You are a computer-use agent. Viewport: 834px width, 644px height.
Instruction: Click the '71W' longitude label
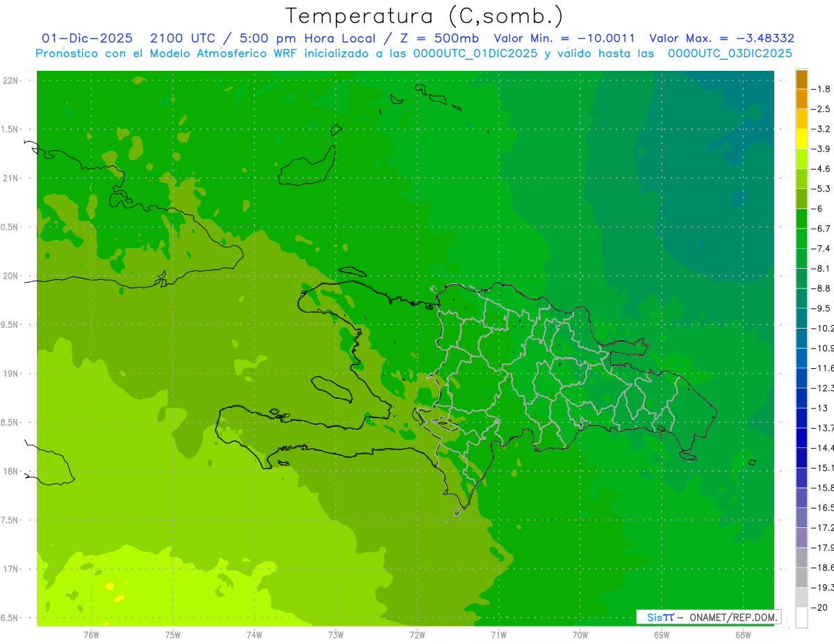click(x=498, y=635)
